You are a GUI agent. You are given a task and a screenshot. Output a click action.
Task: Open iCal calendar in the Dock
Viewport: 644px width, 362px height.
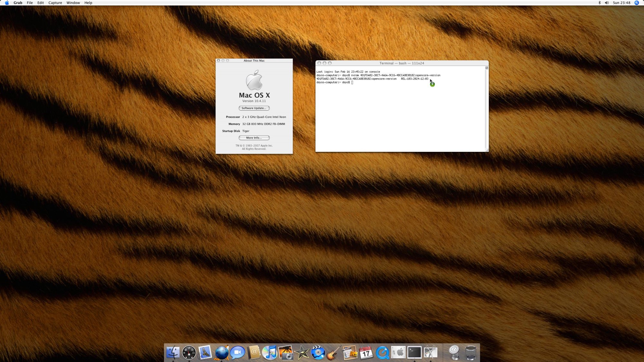[366, 353]
